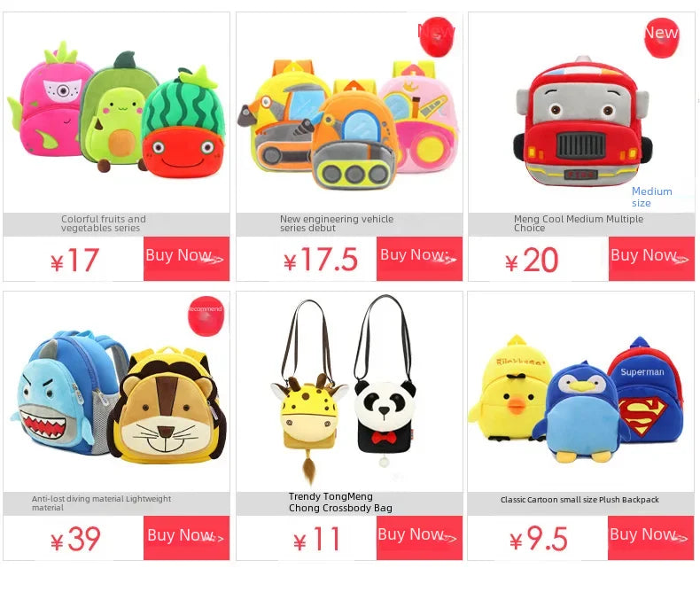Open the watermelon backpack image
The height and width of the screenshot is (592, 700).
184,123
